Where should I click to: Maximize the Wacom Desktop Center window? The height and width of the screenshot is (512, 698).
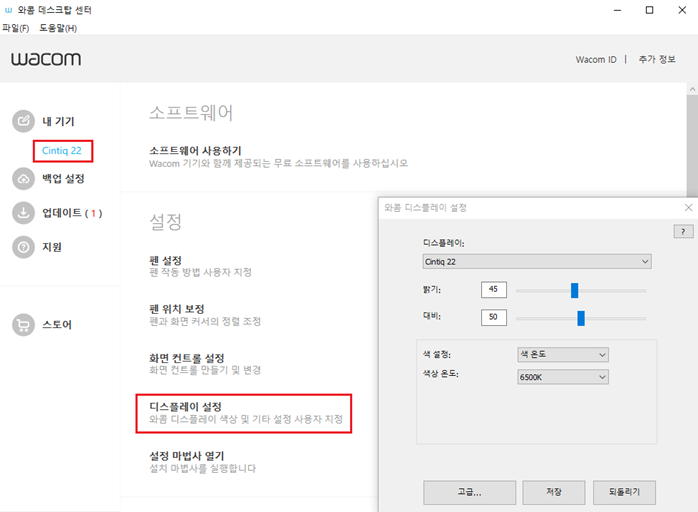[x=649, y=10]
